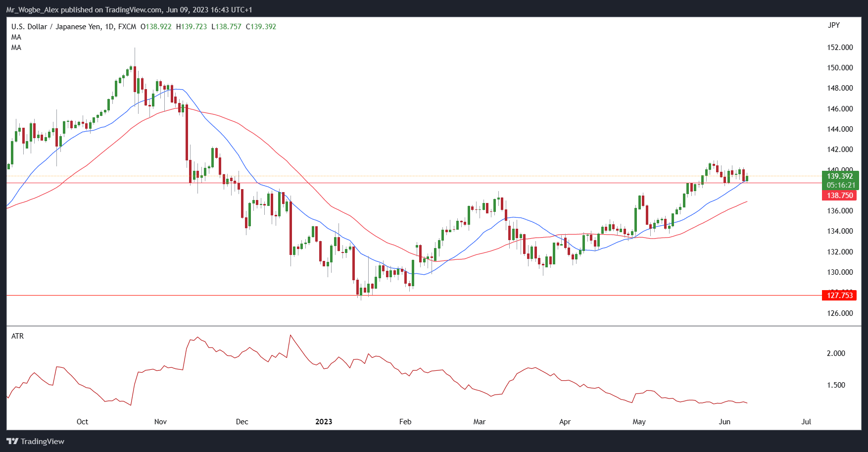Click the 148.000 price axis label
The image size is (868, 452).
click(840, 88)
